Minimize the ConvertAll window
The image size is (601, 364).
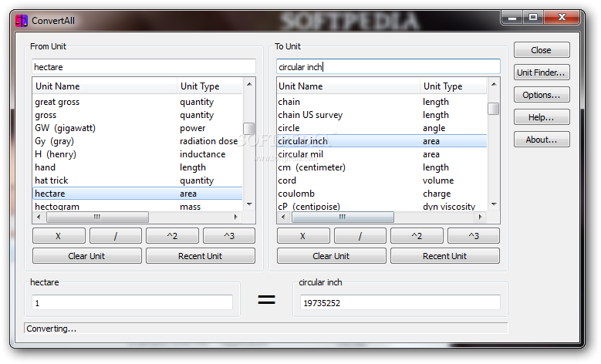point(512,17)
